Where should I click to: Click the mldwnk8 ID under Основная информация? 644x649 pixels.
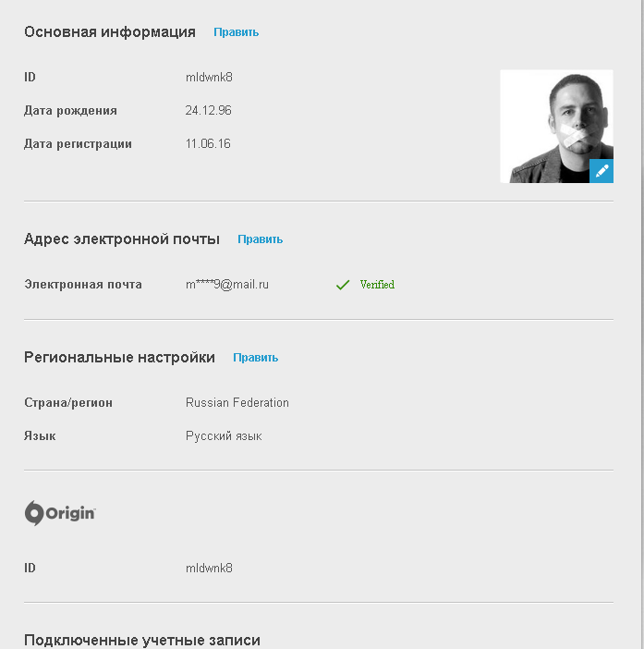[x=209, y=78]
